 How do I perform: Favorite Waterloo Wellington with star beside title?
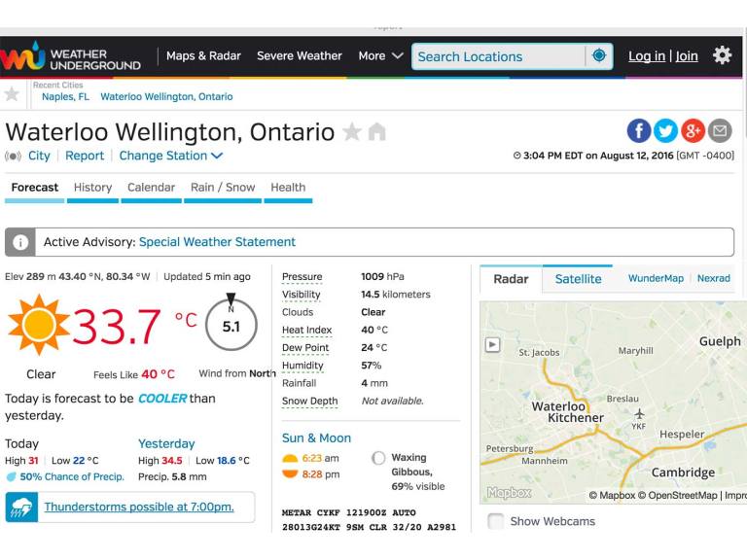352,132
